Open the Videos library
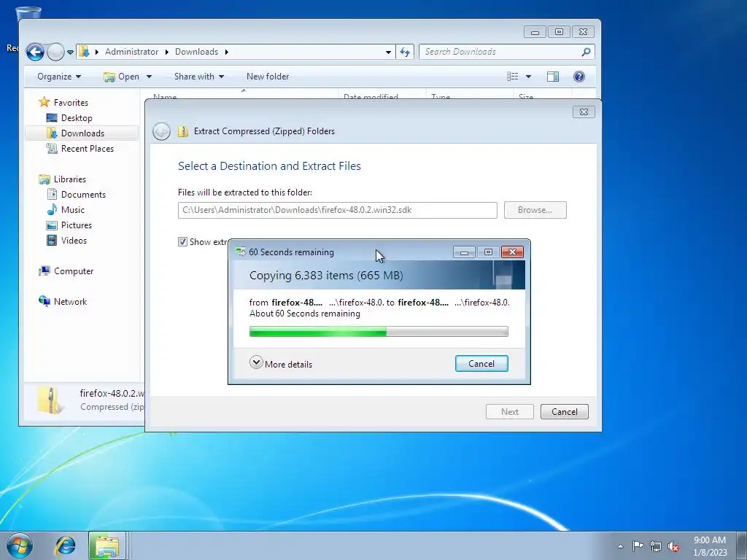Screen dimensions: 747x560 click(74, 241)
